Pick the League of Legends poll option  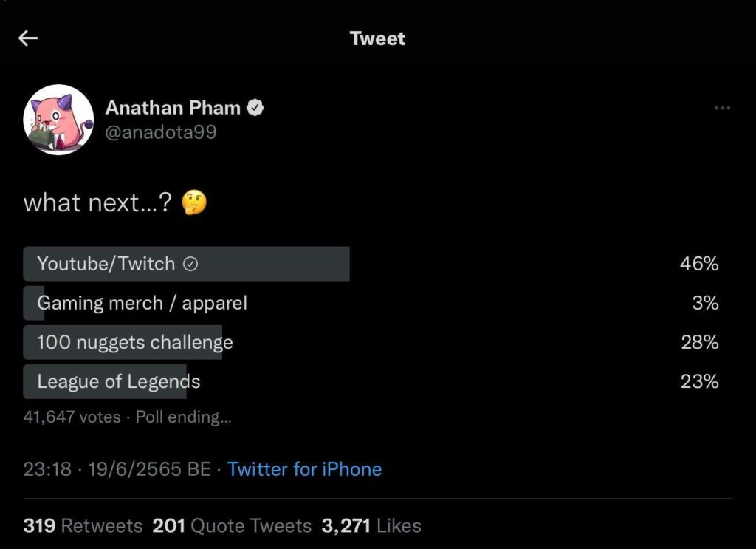pyautogui.click(x=118, y=381)
